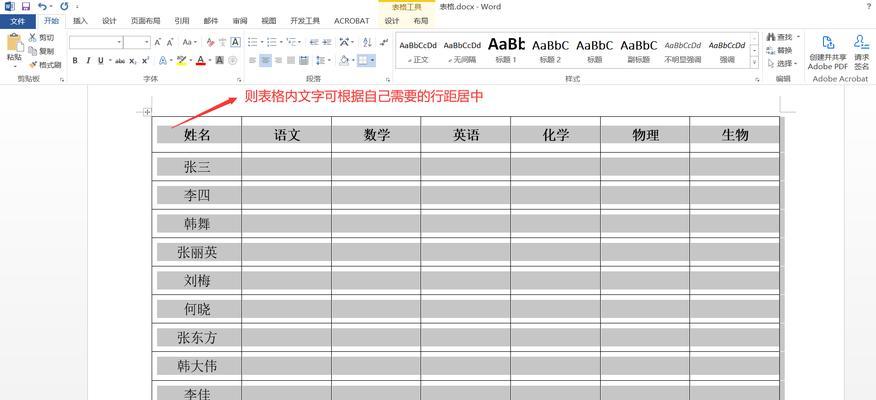This screenshot has width=876, height=400.
Task: Increase font size with grow font icon
Action: (x=158, y=42)
